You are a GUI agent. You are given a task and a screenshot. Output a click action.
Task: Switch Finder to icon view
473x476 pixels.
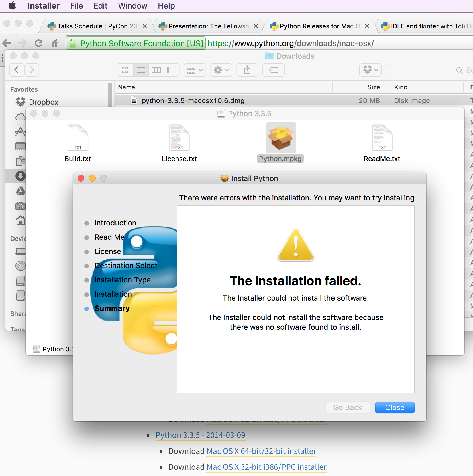click(x=125, y=70)
